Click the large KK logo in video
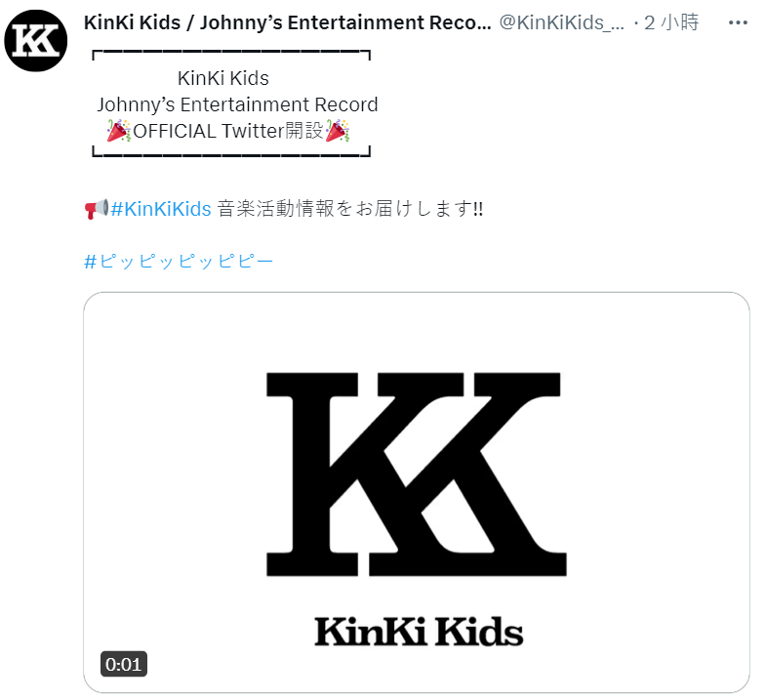 coord(417,474)
